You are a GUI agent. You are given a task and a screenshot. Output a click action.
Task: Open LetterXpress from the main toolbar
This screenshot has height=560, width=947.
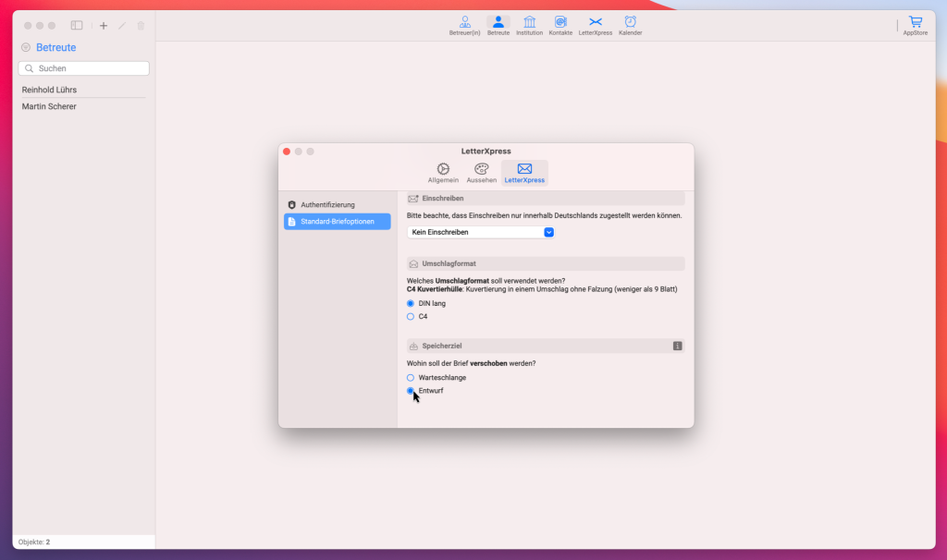(596, 26)
